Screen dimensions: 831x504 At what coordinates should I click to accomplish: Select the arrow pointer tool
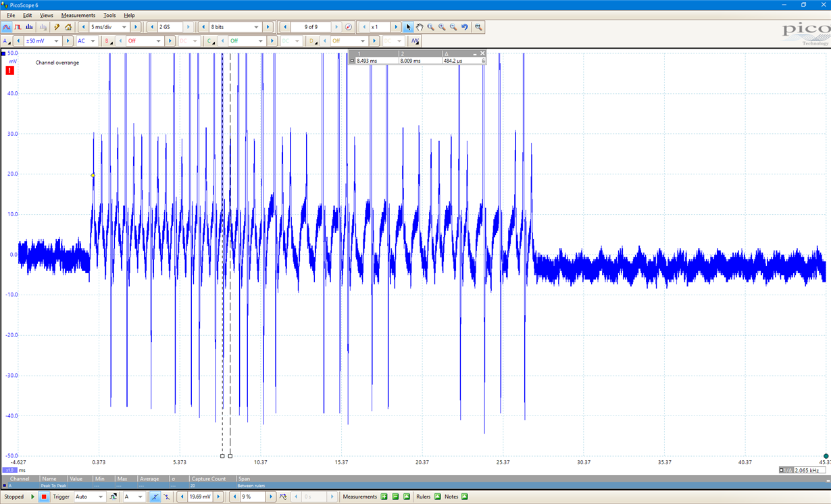tap(408, 27)
